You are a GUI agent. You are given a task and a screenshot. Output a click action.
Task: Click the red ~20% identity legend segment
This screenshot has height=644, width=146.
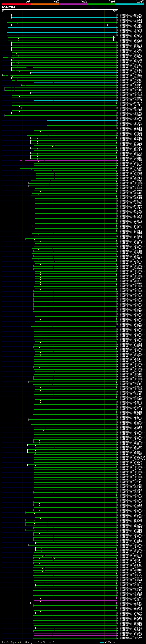[x=16, y=4]
